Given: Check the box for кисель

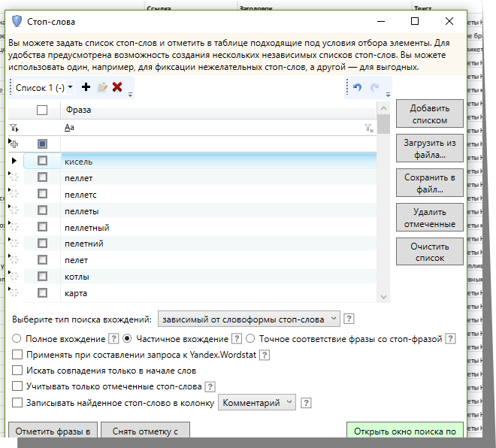Looking at the screenshot, I should pos(42,161).
